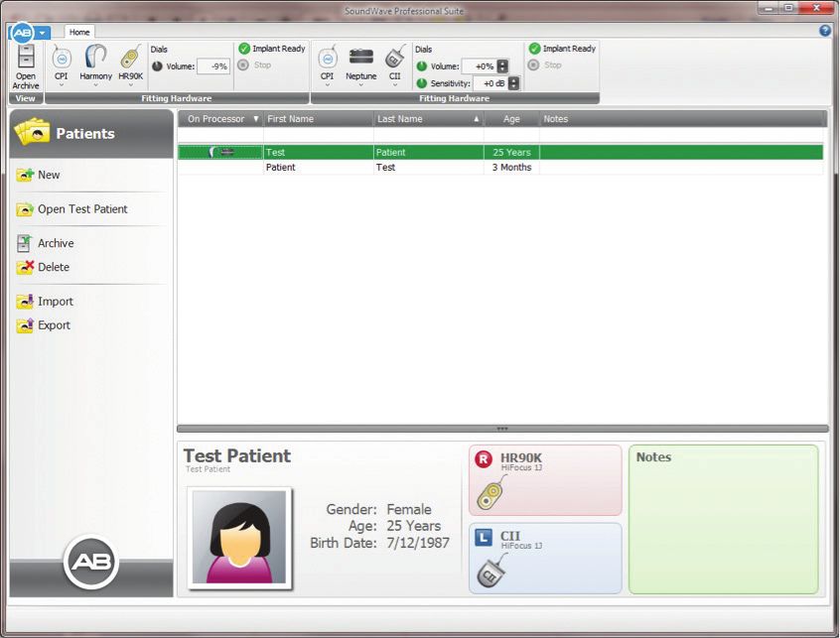
Task: Click the right Volume dial green knob
Action: click(422, 66)
